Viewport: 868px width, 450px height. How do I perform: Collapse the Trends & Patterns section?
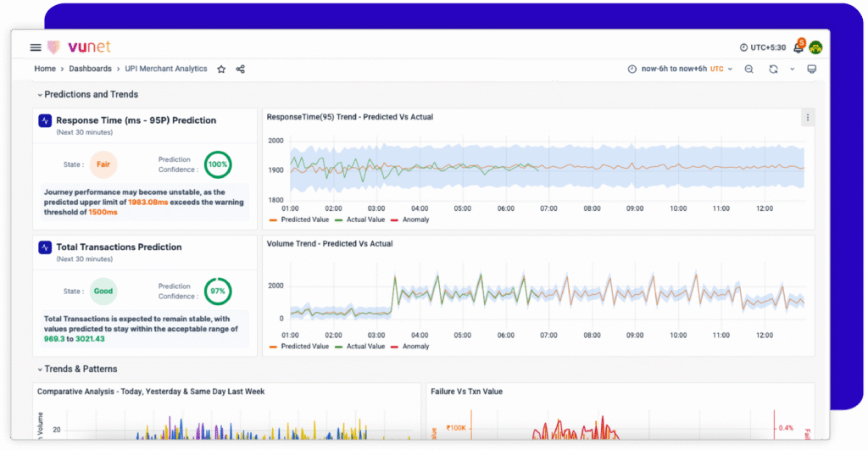click(x=39, y=369)
